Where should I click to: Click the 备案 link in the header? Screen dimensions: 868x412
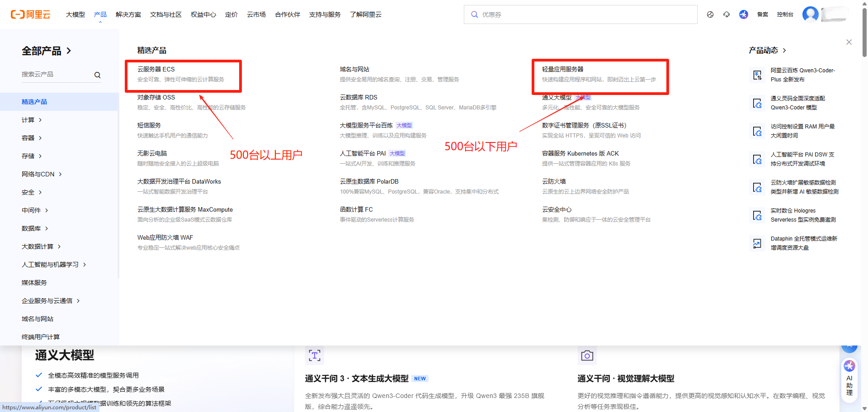(x=763, y=14)
